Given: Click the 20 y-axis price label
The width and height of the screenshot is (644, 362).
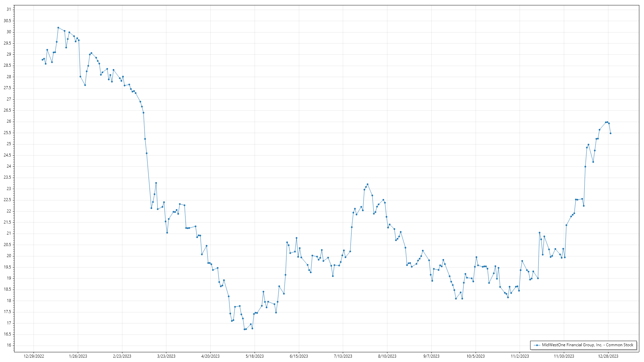Looking at the screenshot, I should click(x=9, y=256).
